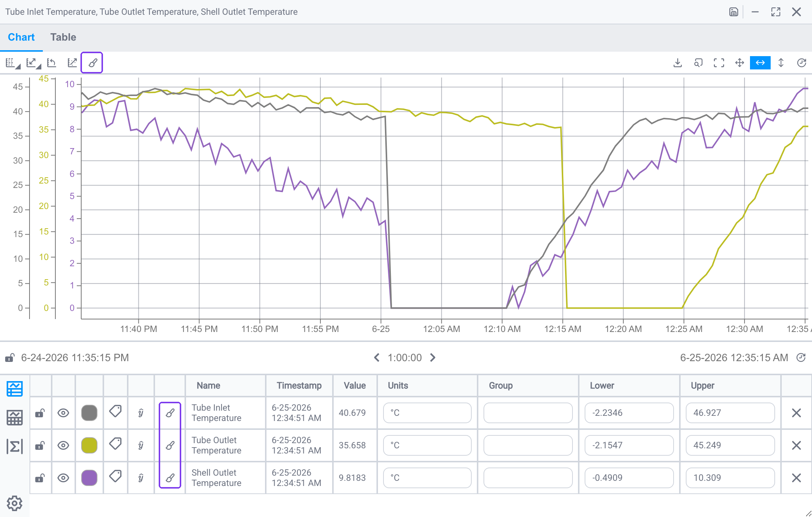Click the end time 6-25-2026 12:35:15 AM
This screenshot has width=812, height=517.
[734, 358]
